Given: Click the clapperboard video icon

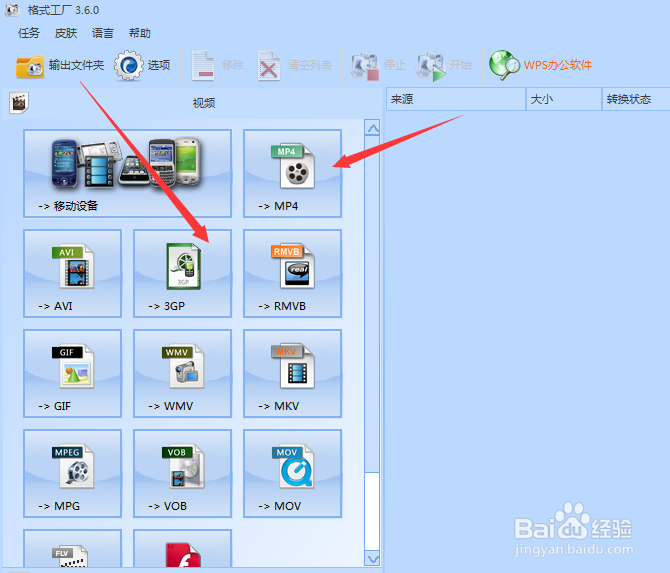Looking at the screenshot, I should pyautogui.click(x=19, y=103).
